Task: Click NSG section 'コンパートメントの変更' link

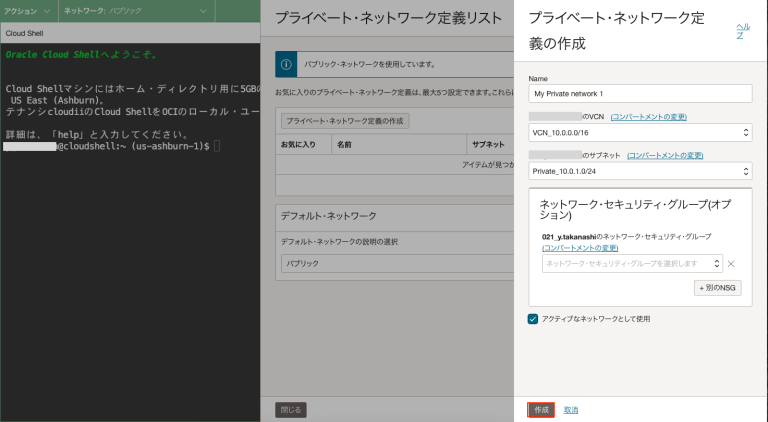Action: (580, 247)
